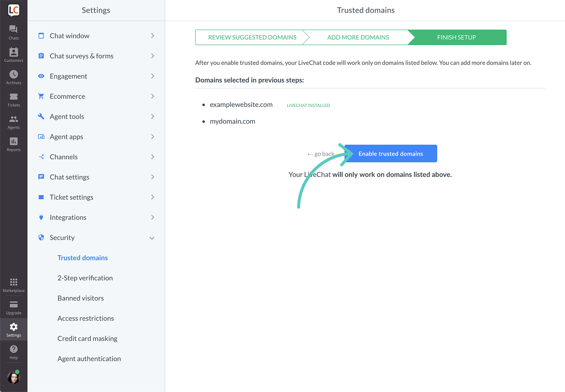Open the agent profile avatar
This screenshot has height=392, width=565.
point(14,377)
